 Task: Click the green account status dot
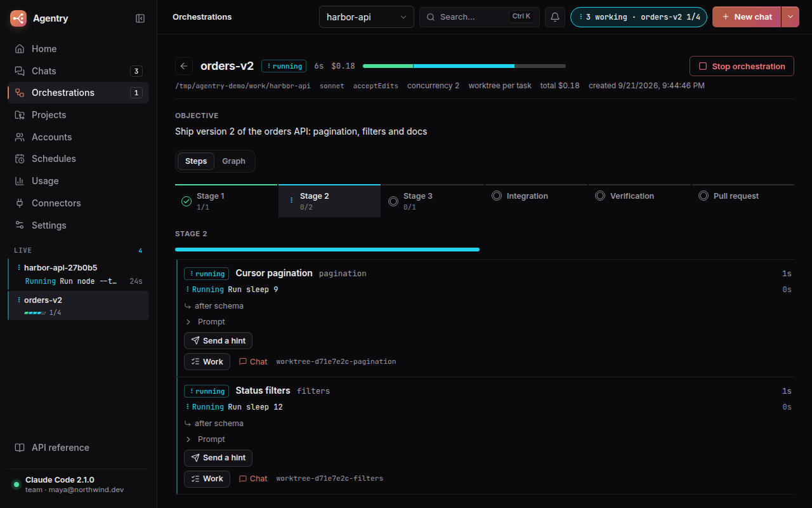click(x=16, y=485)
